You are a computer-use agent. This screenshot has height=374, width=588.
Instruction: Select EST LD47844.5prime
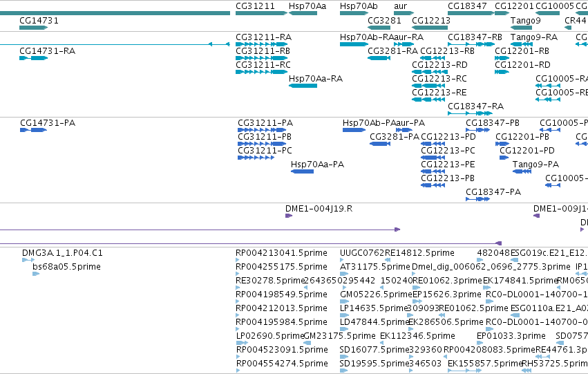pyautogui.click(x=344, y=329)
